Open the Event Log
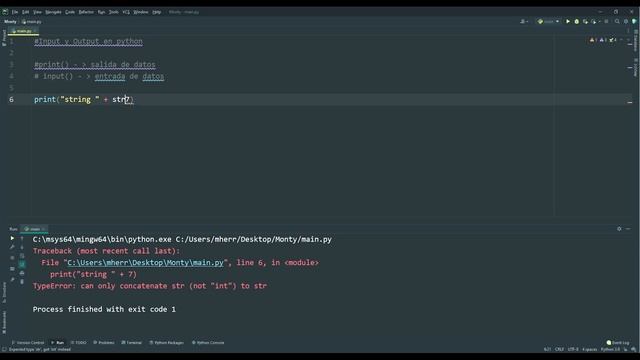The height and width of the screenshot is (360, 640). coord(618,343)
